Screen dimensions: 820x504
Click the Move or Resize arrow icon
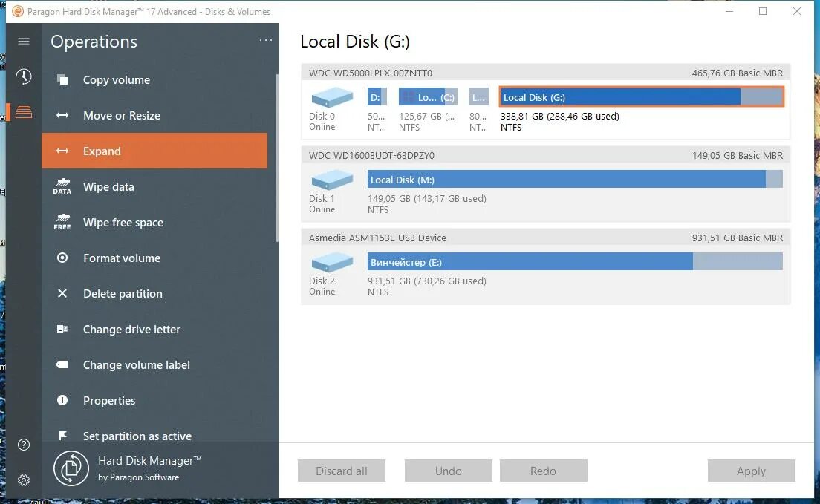click(x=62, y=116)
